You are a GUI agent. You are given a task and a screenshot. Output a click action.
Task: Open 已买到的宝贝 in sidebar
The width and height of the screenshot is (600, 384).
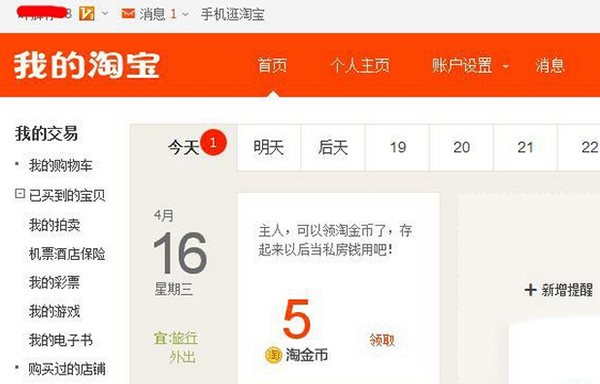coord(67,195)
